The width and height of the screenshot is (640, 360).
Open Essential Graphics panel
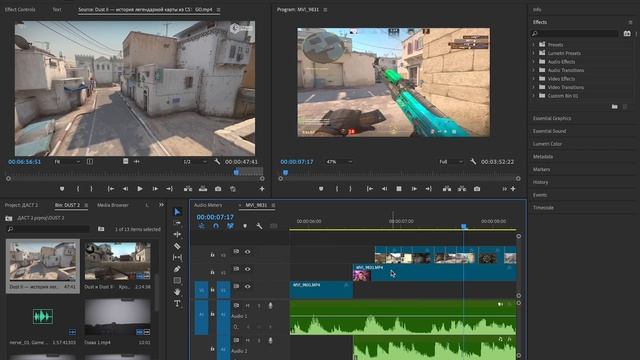tap(552, 118)
